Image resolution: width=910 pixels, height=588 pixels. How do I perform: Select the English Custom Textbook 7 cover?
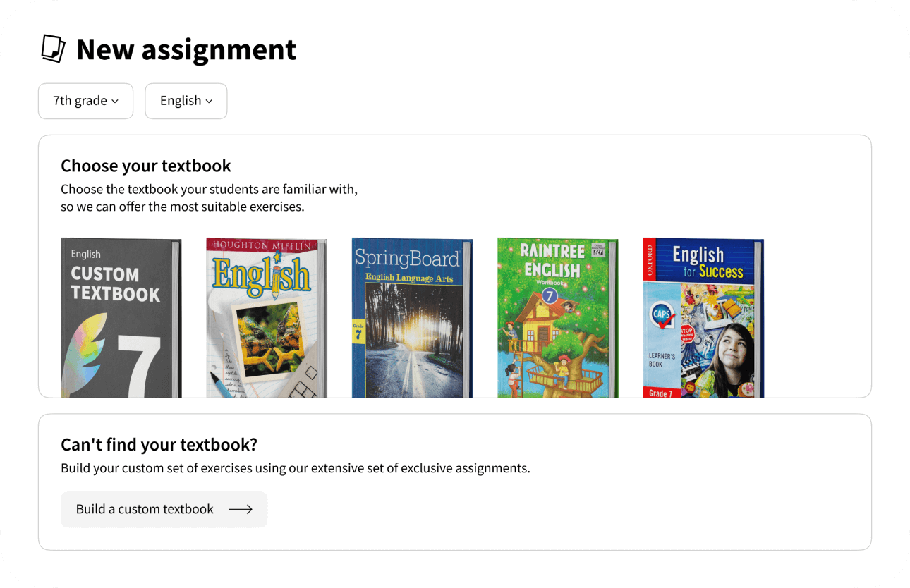pyautogui.click(x=121, y=317)
